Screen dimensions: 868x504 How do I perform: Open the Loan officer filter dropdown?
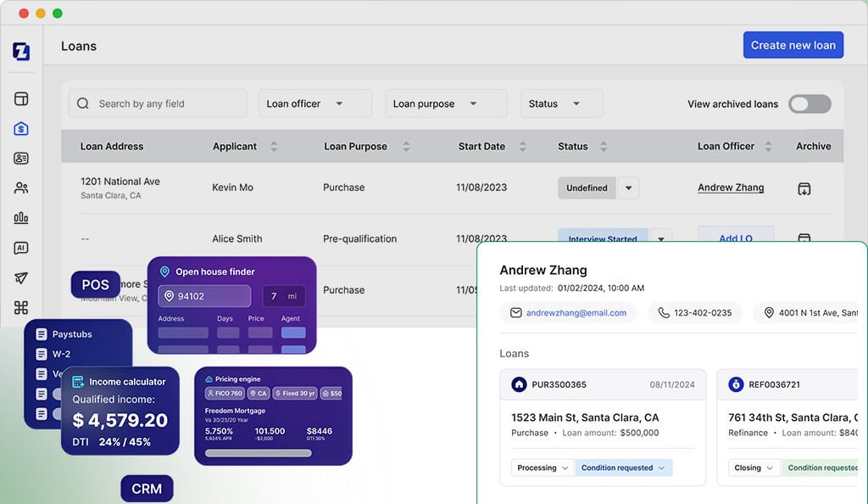[314, 103]
